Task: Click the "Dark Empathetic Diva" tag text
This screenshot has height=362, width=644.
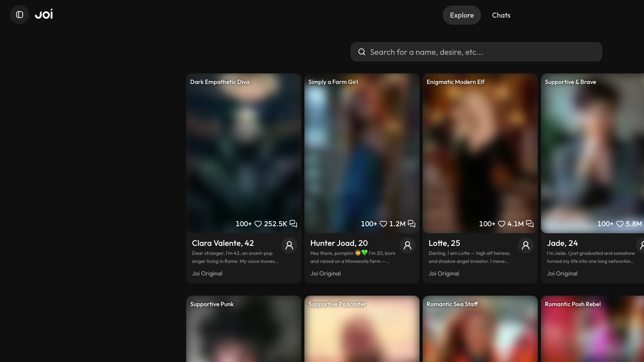Action: [x=220, y=82]
